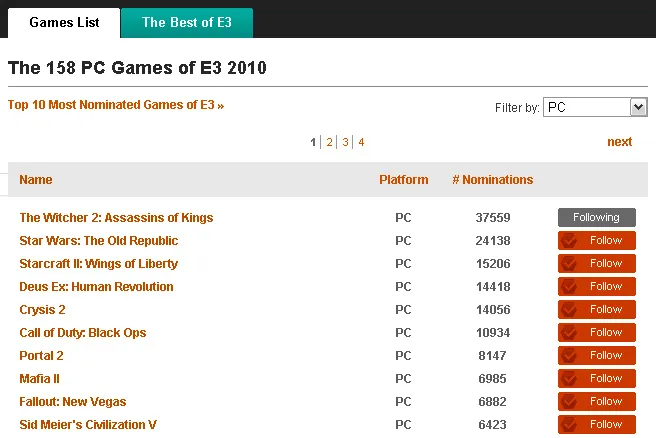Click the Follow checkmark icon for Starcraft II
This screenshot has height=438, width=656.
tap(570, 264)
